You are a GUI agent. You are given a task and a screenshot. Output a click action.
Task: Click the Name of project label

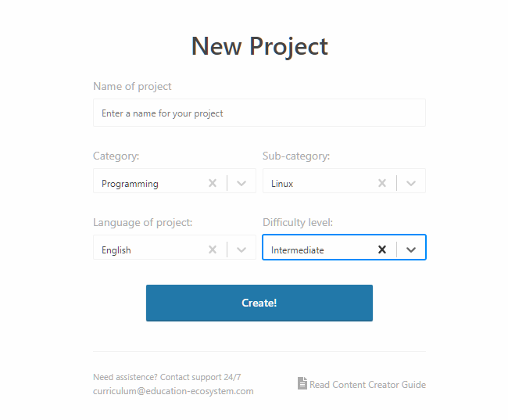tap(132, 86)
